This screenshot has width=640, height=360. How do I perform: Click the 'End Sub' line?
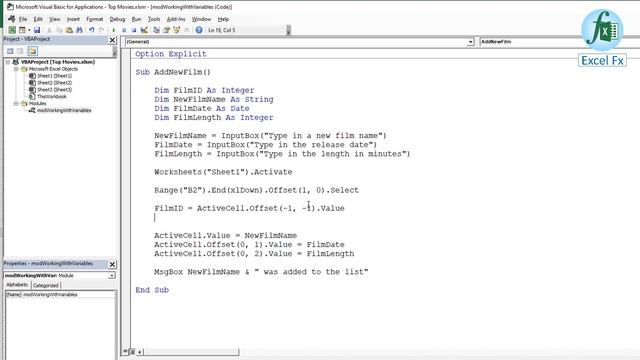(152, 290)
